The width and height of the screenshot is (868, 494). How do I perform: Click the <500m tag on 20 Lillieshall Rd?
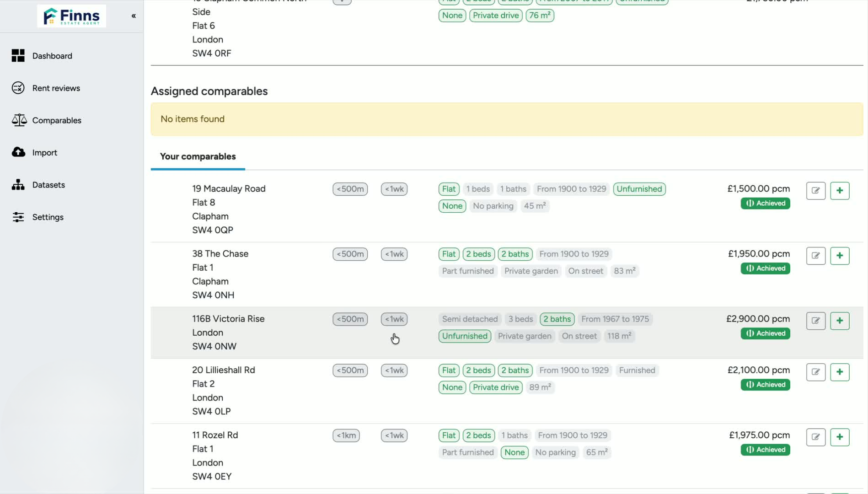(x=350, y=370)
